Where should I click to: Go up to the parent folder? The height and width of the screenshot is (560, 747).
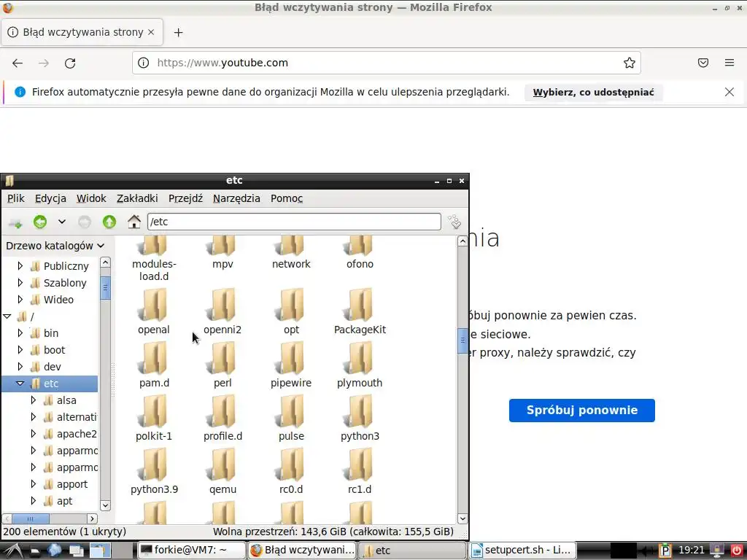click(x=109, y=222)
